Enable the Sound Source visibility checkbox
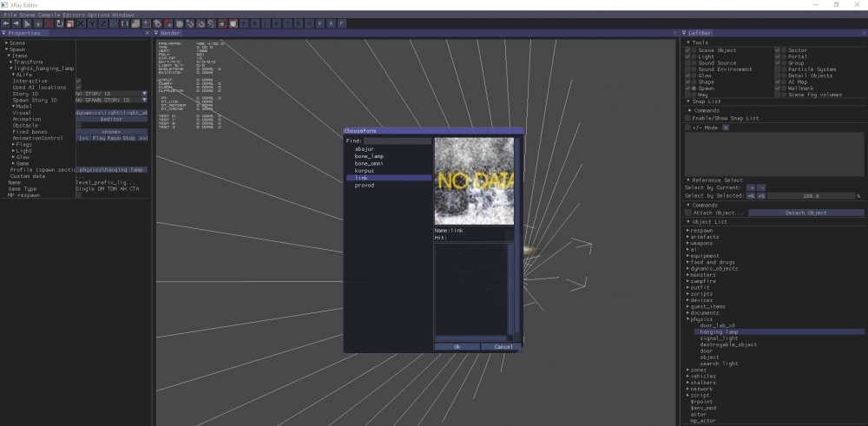868x426 pixels. (x=688, y=63)
